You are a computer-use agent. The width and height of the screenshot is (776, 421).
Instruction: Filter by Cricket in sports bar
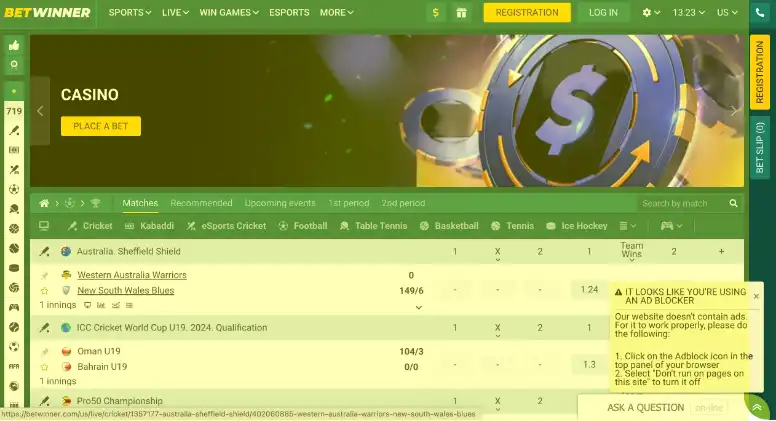tap(90, 226)
